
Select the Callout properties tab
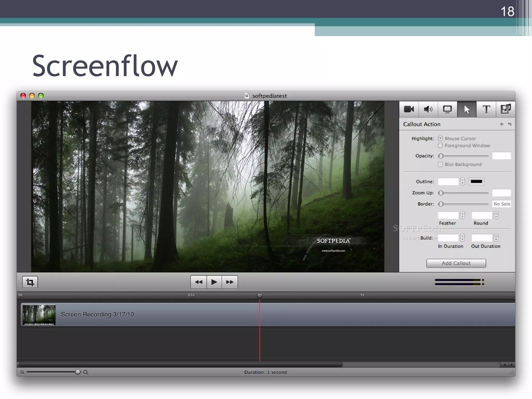[x=467, y=109]
